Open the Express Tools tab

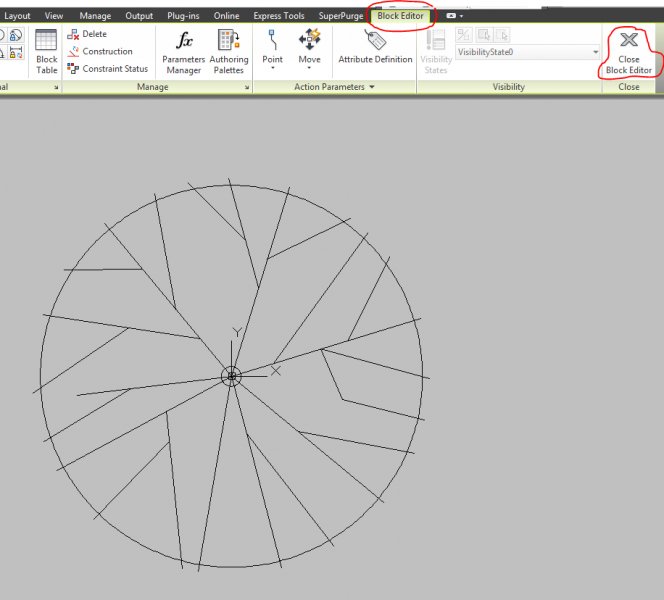(280, 16)
